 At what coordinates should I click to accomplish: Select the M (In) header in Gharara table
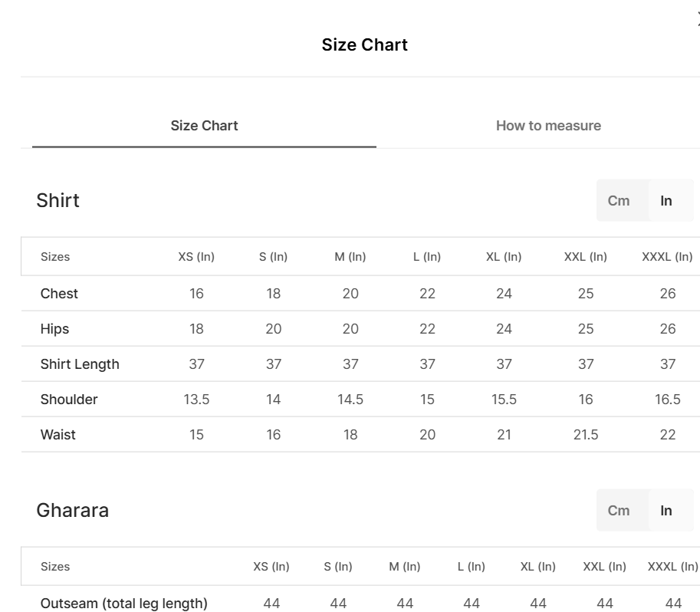pos(405,567)
